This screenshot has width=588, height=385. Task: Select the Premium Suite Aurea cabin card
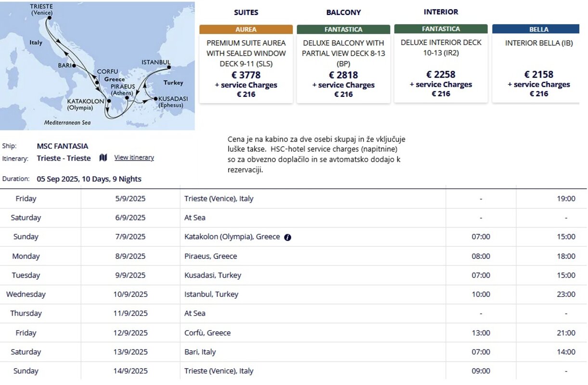click(246, 64)
